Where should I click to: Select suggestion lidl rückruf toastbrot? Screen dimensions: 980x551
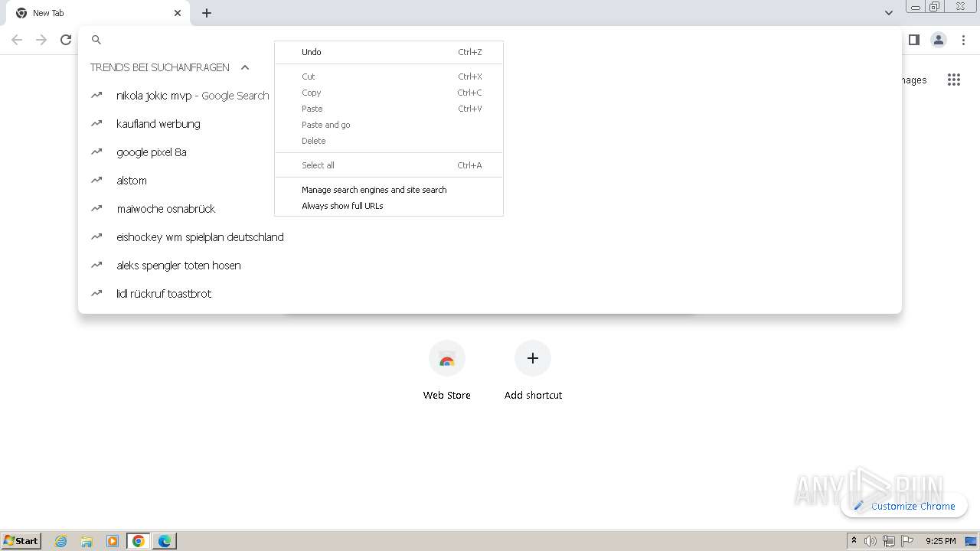click(490, 294)
